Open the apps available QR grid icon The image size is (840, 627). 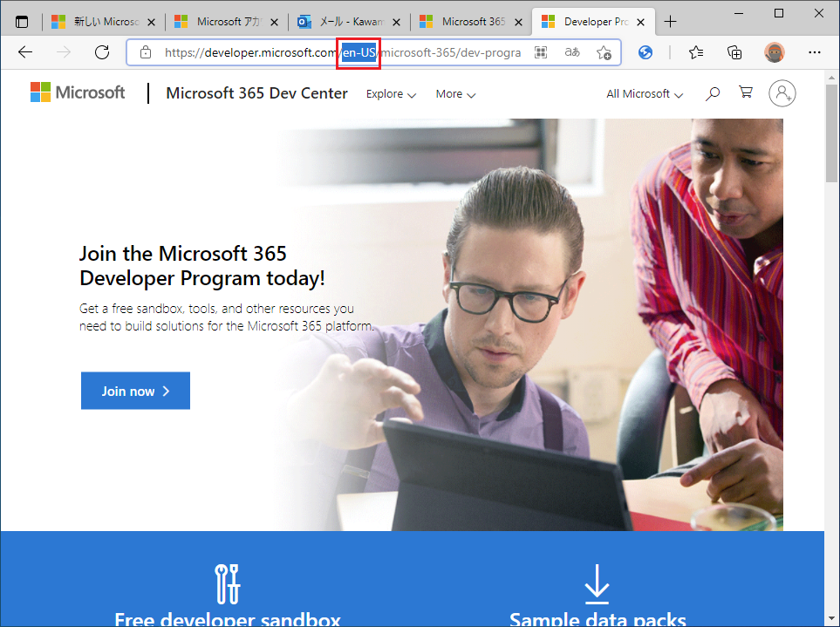(x=541, y=52)
